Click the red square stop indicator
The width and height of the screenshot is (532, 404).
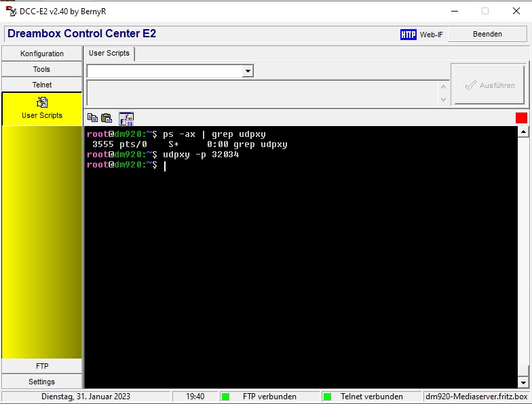(521, 118)
